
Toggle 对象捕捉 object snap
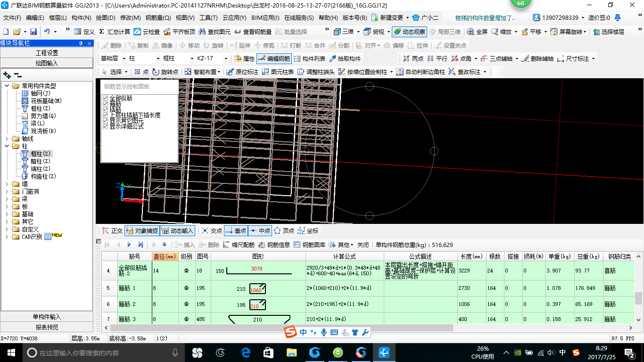(x=141, y=231)
